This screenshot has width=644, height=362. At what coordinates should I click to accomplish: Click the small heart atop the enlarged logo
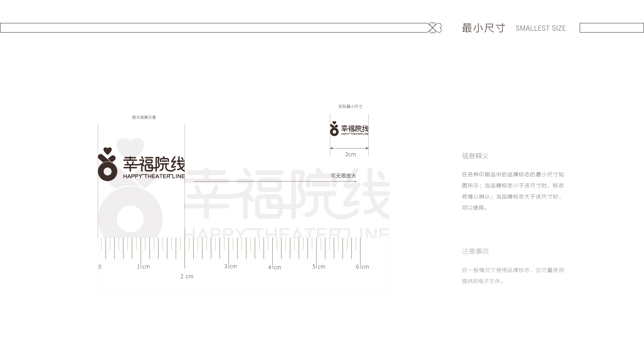(x=108, y=151)
